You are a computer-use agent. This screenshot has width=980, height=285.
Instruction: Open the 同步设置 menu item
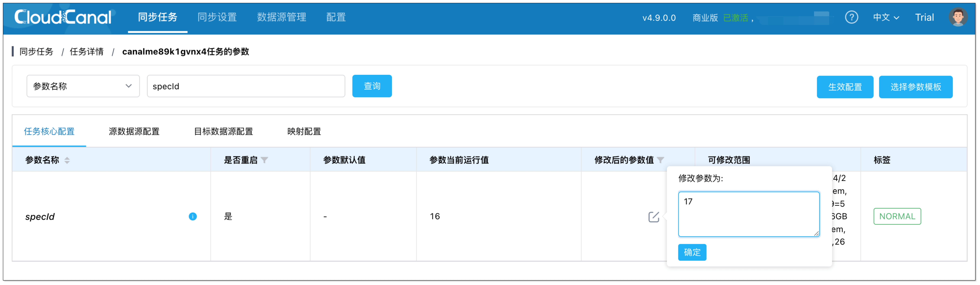(x=217, y=17)
